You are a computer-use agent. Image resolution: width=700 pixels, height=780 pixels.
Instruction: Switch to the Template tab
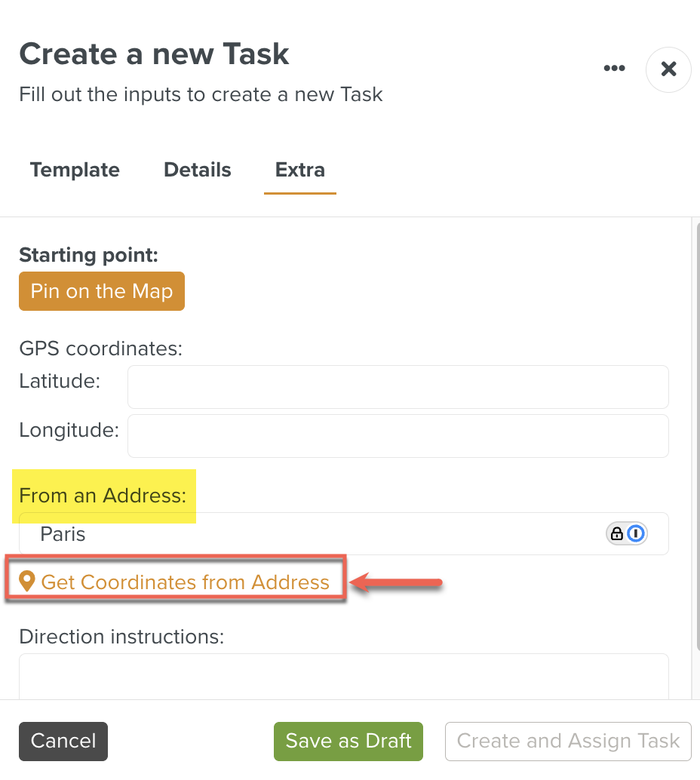(x=75, y=170)
